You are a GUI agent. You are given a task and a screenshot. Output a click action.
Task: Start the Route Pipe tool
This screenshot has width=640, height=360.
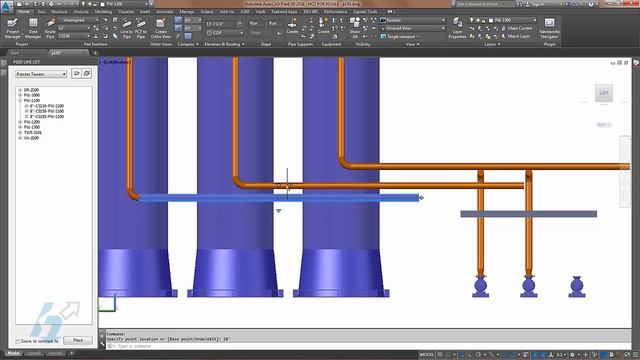click(50, 28)
